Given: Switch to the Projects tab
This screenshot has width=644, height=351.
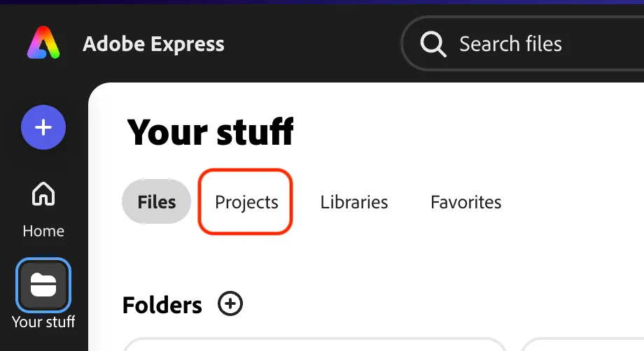Looking at the screenshot, I should pyautogui.click(x=246, y=202).
